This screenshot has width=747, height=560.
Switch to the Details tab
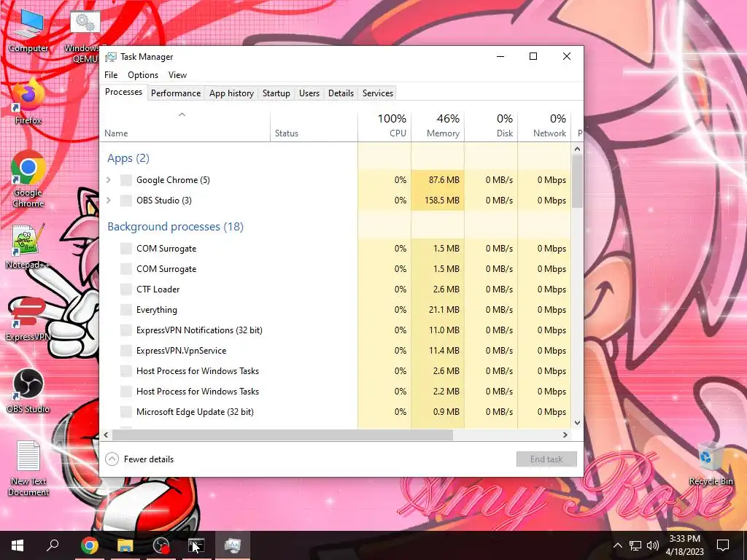coord(341,93)
